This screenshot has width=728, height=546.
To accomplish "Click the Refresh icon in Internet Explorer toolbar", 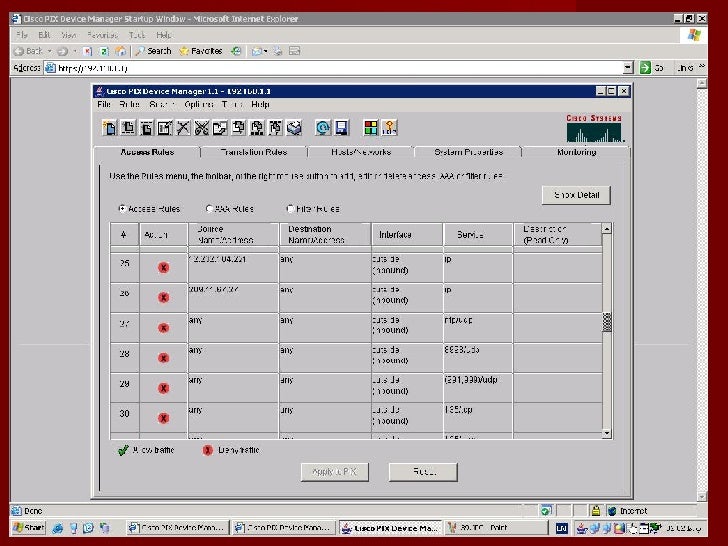I will (104, 51).
